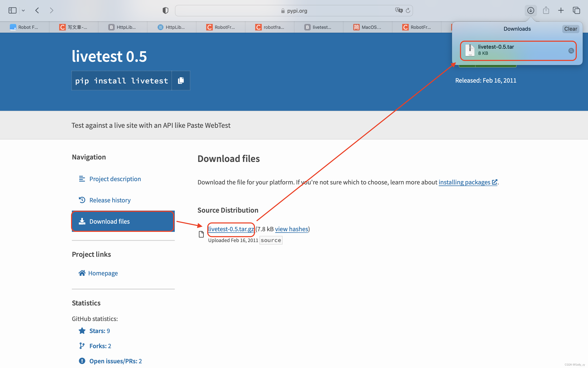588x368 pixels.
Task: Click the exclamation icon beside Open issues
Action: coord(82,361)
